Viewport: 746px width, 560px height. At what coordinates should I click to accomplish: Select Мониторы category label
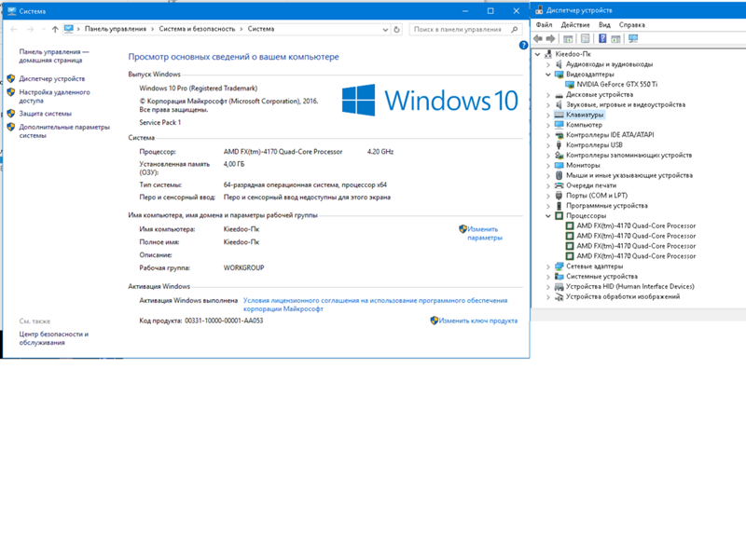[583, 166]
